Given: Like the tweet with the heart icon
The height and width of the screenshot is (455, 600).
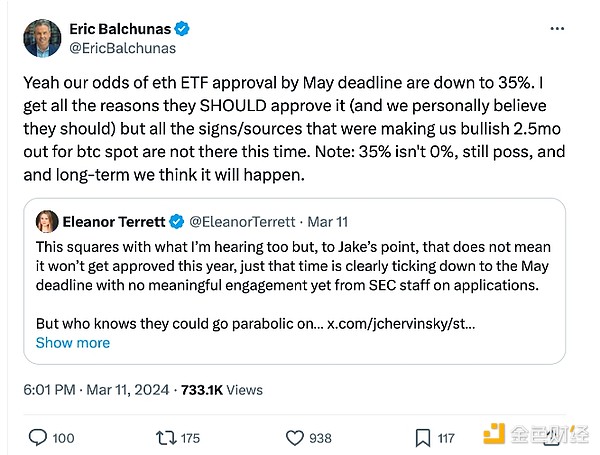Looking at the screenshot, I should tap(295, 437).
